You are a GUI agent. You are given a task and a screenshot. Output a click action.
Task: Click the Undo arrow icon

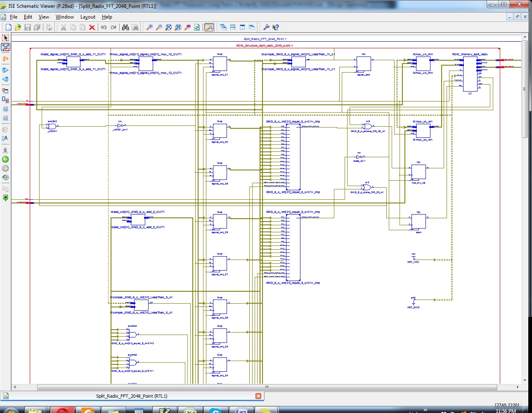coord(104,27)
